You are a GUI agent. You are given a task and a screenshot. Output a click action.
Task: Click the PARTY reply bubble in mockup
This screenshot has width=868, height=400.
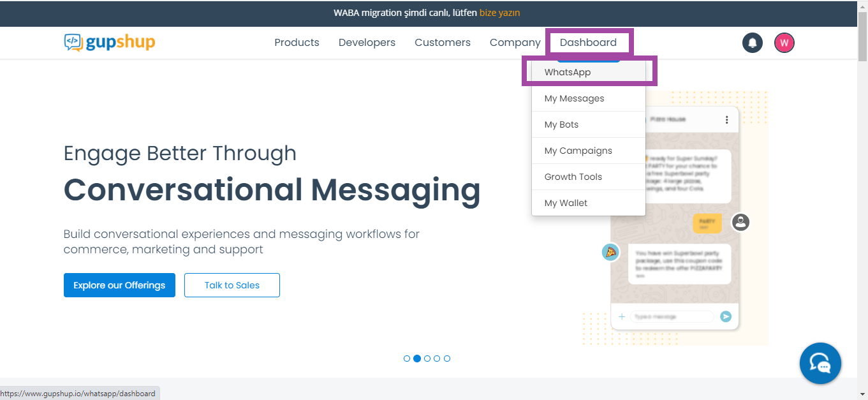707,223
